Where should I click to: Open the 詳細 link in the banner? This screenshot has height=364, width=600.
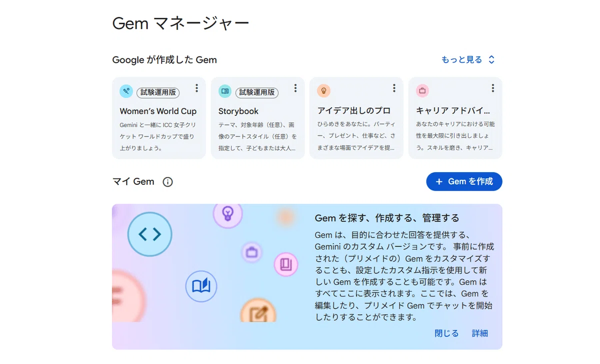pos(480,334)
